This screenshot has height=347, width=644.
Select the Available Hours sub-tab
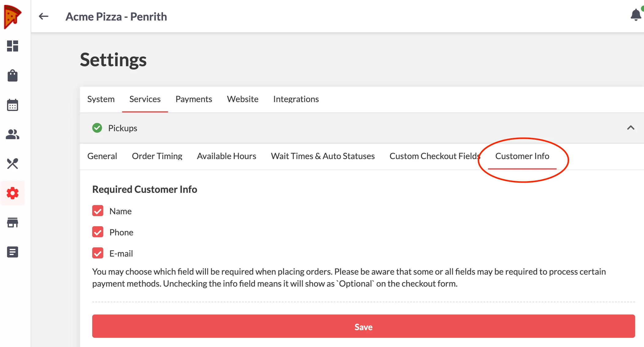(x=226, y=156)
